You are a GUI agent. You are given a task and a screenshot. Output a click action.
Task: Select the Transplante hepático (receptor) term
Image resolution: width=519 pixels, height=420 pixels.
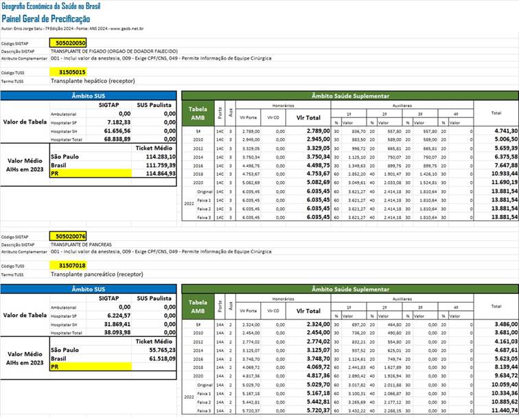92,80
